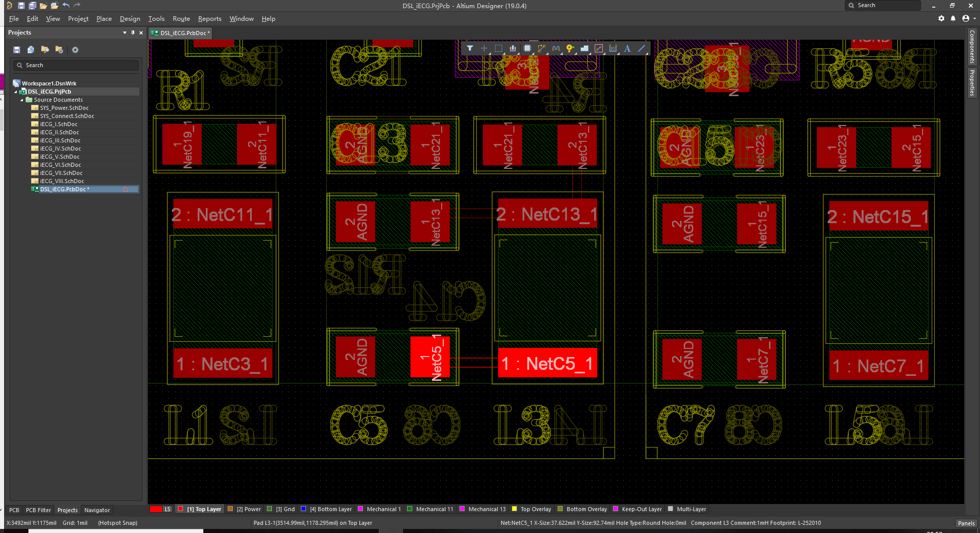Click the LS layer sets control
The height and width of the screenshot is (533, 980).
tap(167, 509)
